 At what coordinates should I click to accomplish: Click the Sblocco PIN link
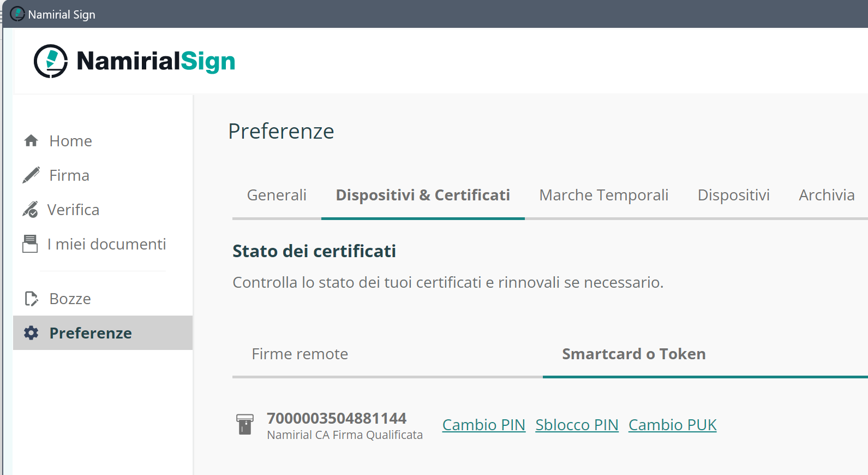click(577, 425)
